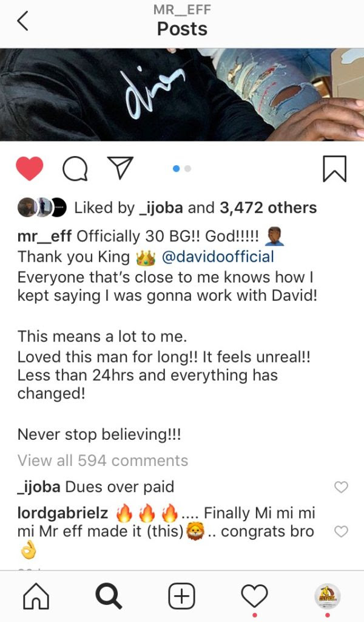This screenshot has width=364, height=622.
Task: Go to the Home tab
Action: pyautogui.click(x=36, y=596)
